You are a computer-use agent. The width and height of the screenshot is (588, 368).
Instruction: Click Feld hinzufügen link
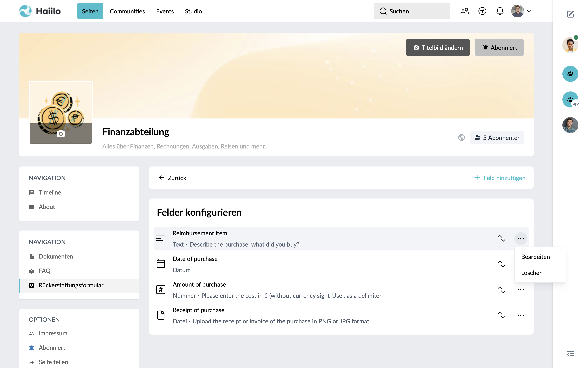500,178
